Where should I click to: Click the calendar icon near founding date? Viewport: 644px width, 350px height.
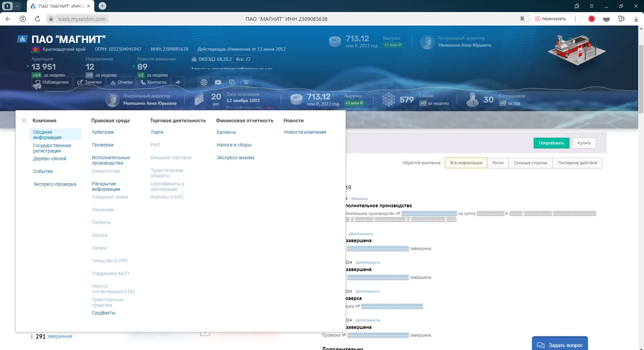coord(199,99)
